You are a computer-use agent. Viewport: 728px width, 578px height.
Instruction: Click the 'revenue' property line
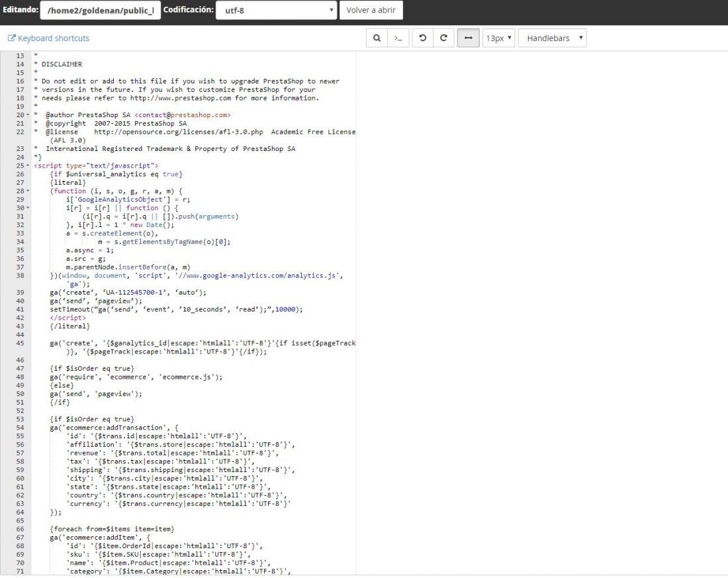172,453
